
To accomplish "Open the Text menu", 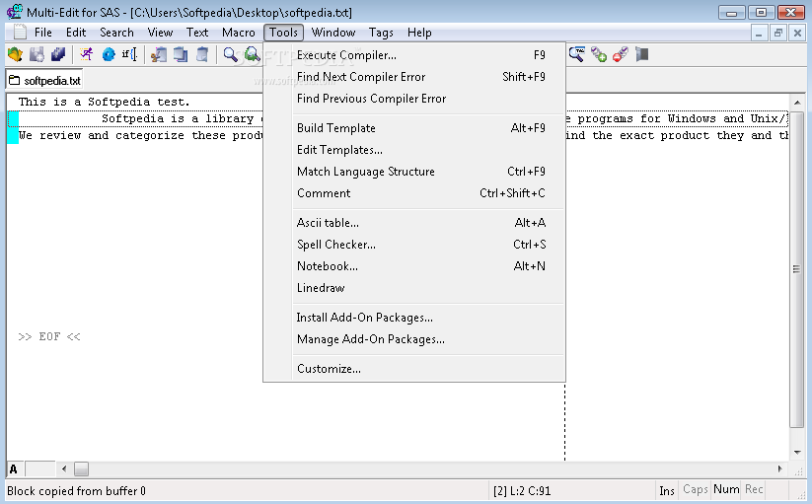I will pos(197,33).
